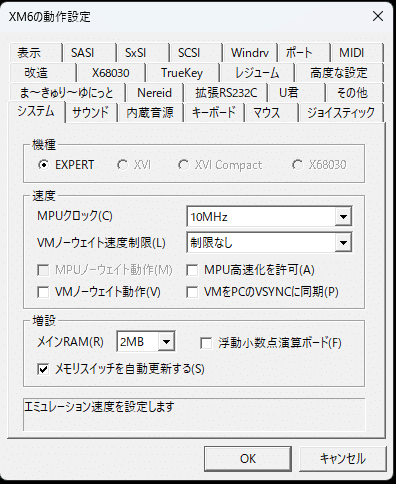Open the U君 tab
Viewport: 396px width, 484px height.
[296, 93]
